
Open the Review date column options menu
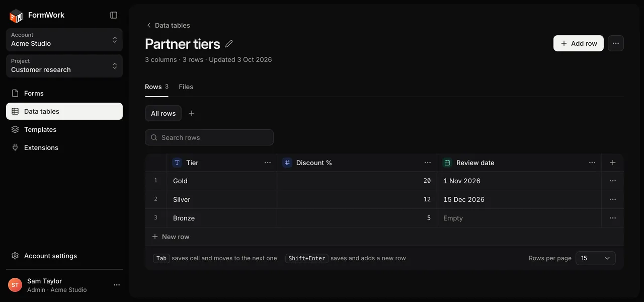pyautogui.click(x=593, y=163)
